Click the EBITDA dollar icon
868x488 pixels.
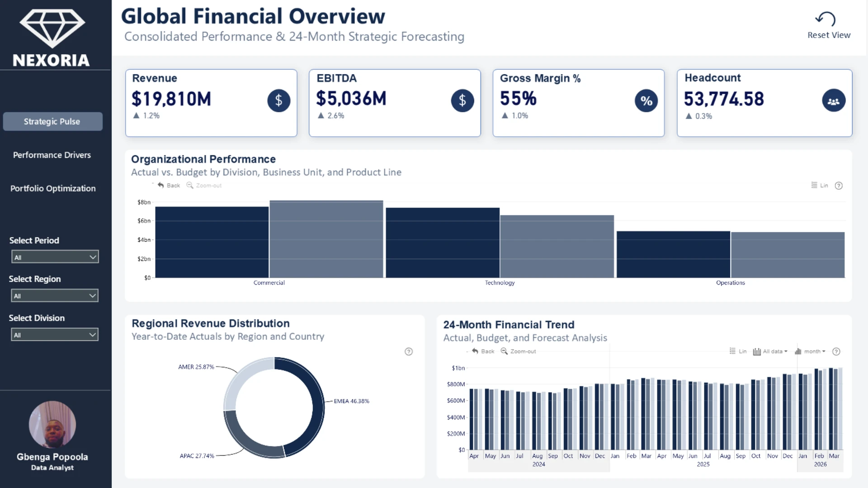[x=462, y=100]
